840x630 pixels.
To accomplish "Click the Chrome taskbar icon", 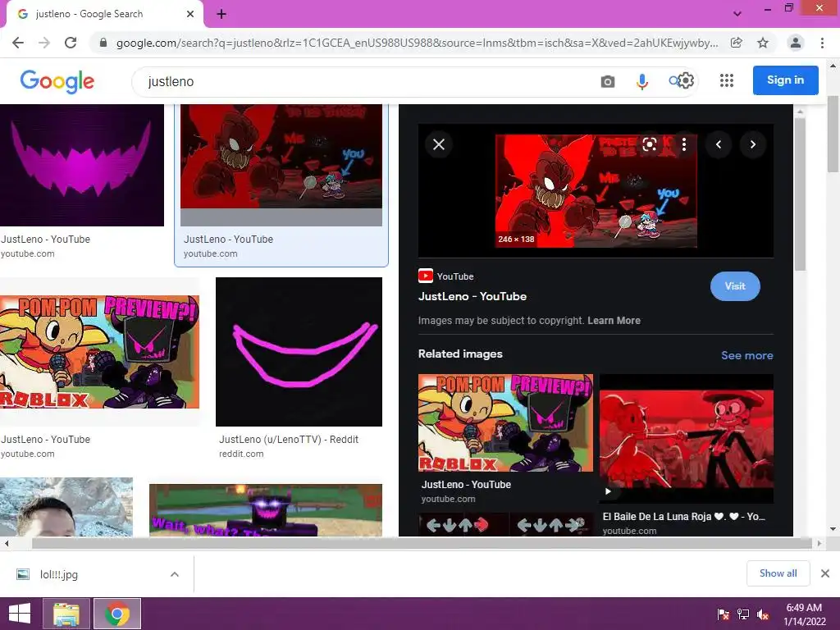I will pyautogui.click(x=117, y=614).
